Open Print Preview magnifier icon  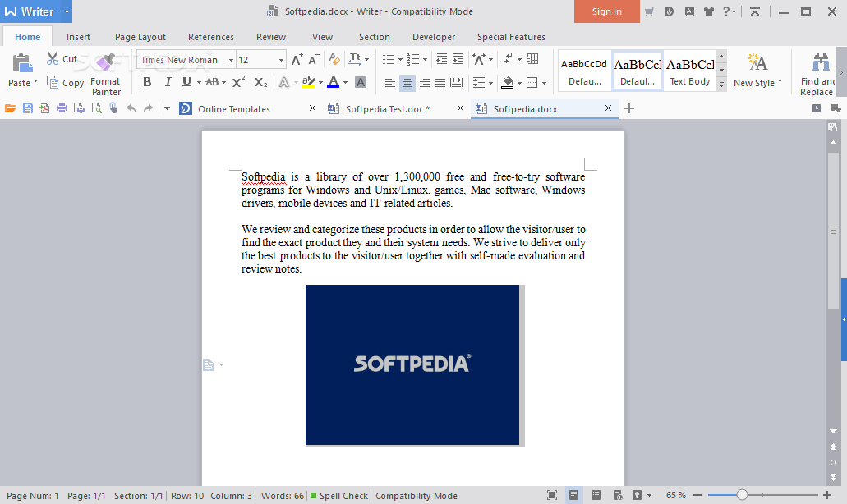(x=96, y=108)
